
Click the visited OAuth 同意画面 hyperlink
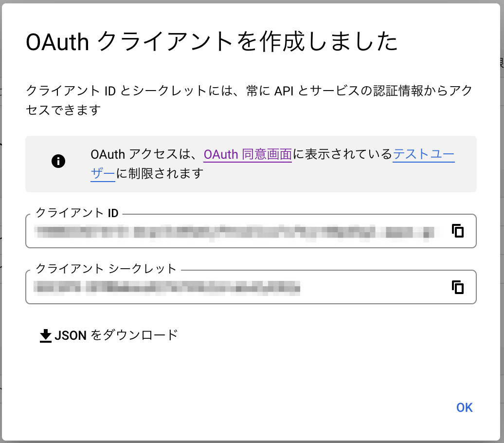[248, 154]
